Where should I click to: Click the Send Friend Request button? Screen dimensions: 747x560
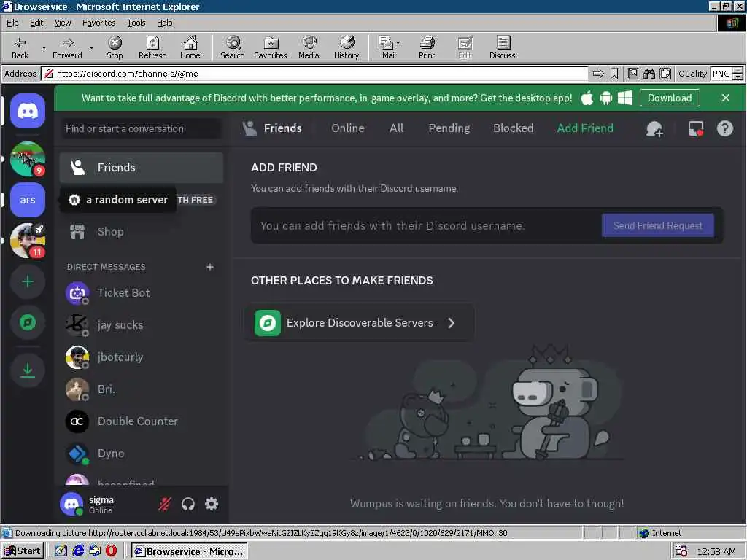pyautogui.click(x=657, y=225)
